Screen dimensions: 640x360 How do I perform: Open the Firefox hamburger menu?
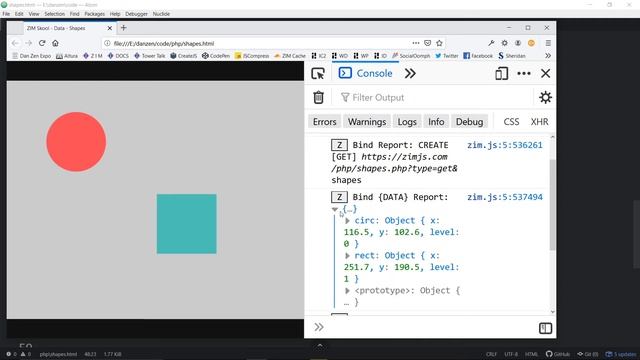(x=548, y=43)
